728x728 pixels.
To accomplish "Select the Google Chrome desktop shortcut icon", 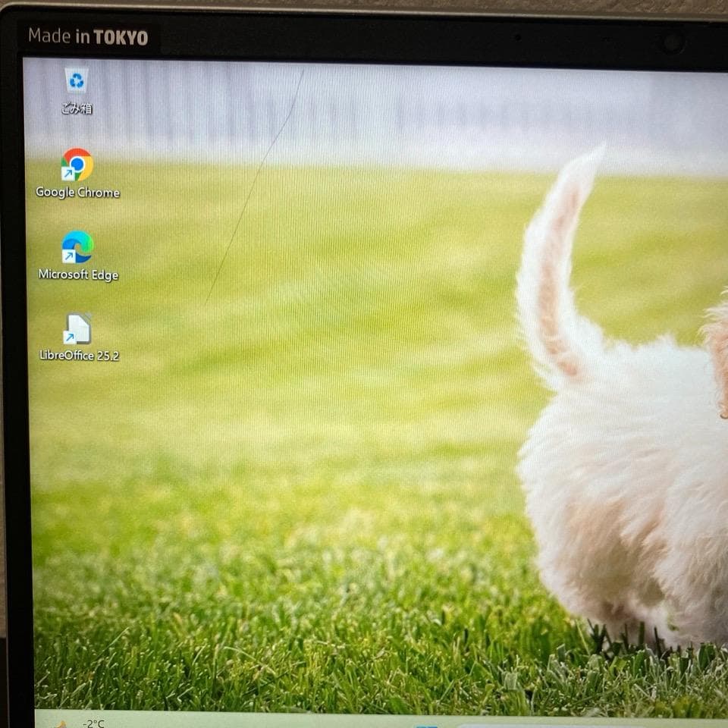I will pyautogui.click(x=77, y=164).
